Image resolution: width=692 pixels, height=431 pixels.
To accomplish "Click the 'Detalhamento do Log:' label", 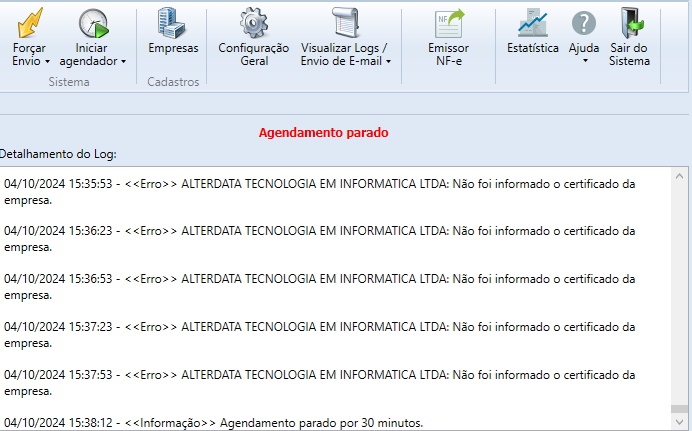I will [58, 154].
